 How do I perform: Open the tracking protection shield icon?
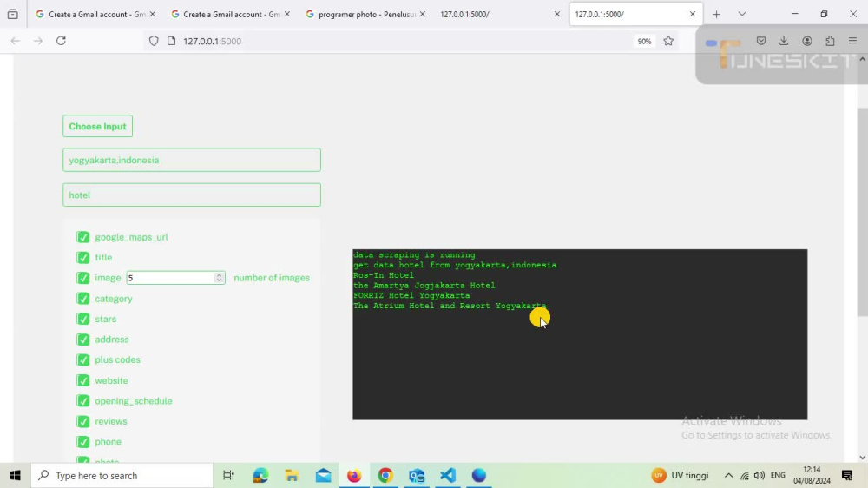click(154, 41)
